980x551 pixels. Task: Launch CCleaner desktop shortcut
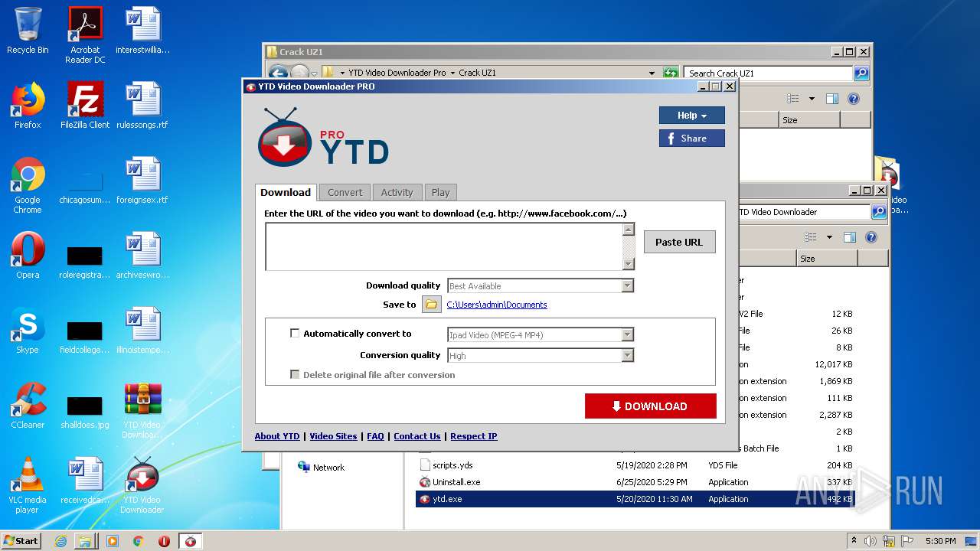click(28, 406)
